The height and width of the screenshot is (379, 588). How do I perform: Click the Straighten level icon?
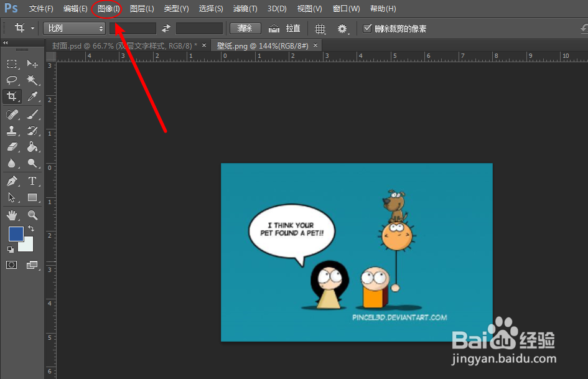tap(274, 29)
